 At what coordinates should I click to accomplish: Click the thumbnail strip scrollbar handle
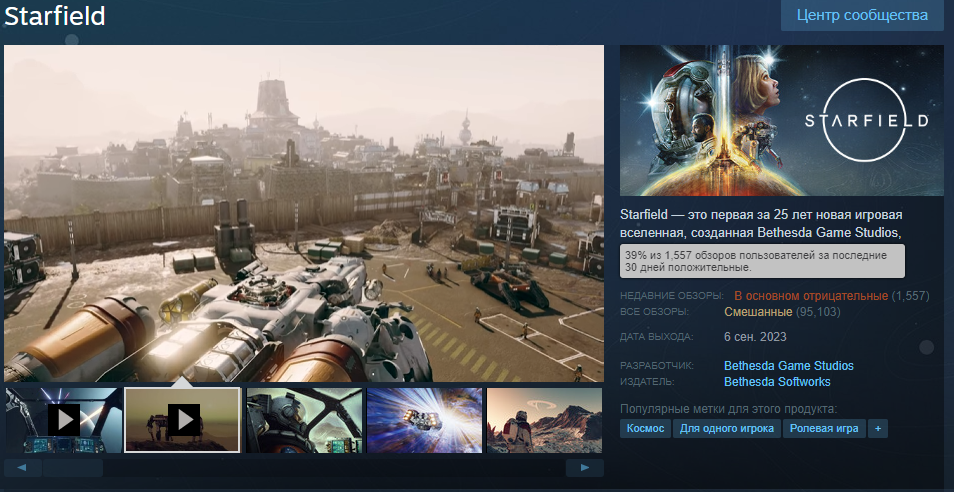[72, 468]
